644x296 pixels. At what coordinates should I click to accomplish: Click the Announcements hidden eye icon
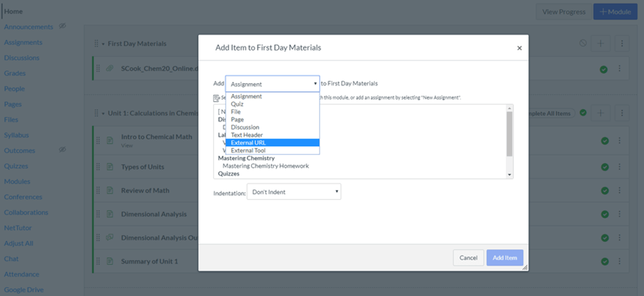point(63,26)
